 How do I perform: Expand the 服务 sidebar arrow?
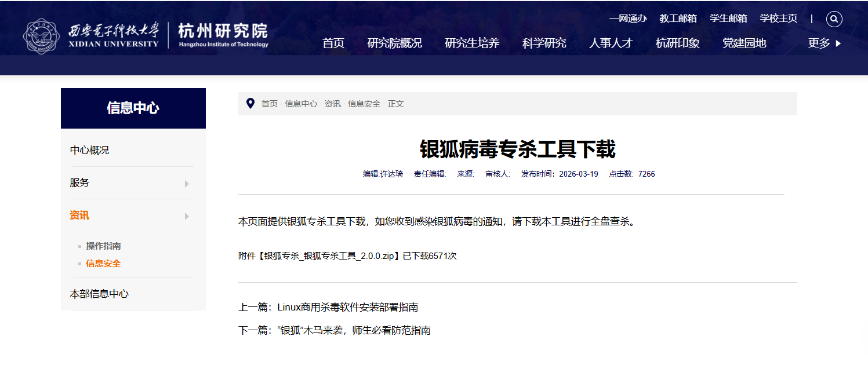[187, 184]
